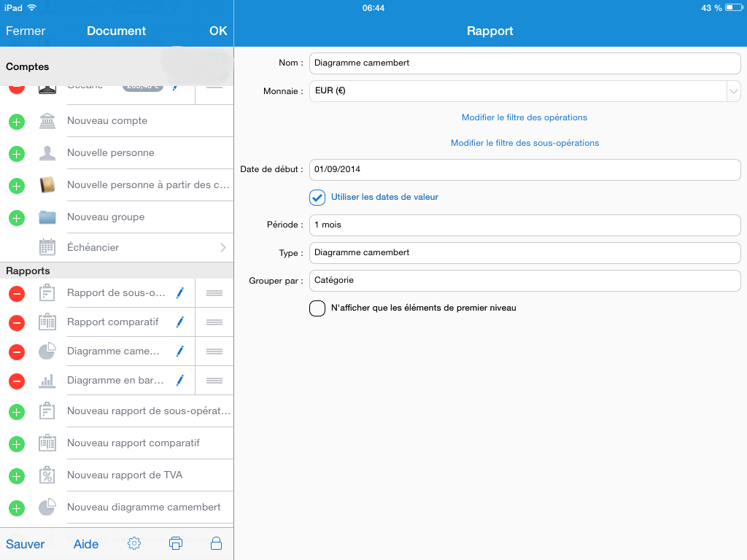The height and width of the screenshot is (560, 747).
Task: Tap the green plus beside Nouveau rapport de TVA
Action: [x=17, y=476]
